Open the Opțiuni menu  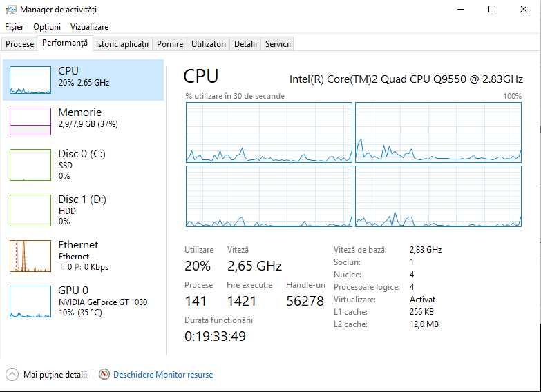tap(47, 27)
